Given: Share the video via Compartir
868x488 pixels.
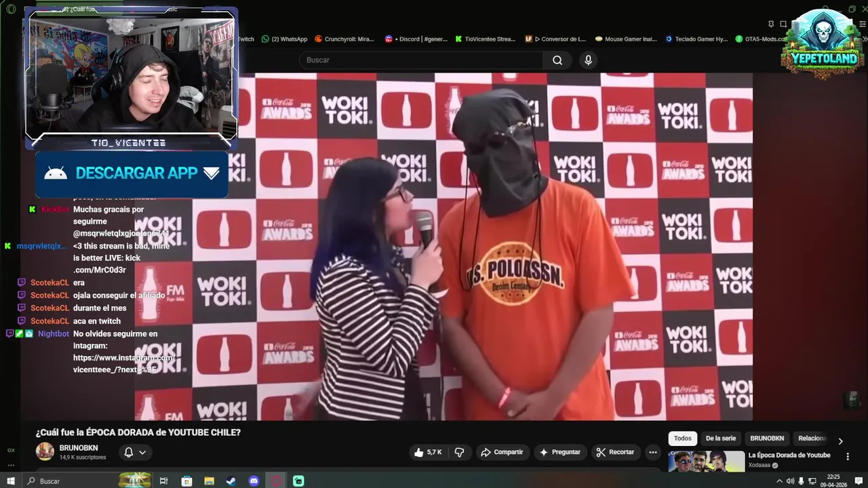Looking at the screenshot, I should (x=502, y=452).
